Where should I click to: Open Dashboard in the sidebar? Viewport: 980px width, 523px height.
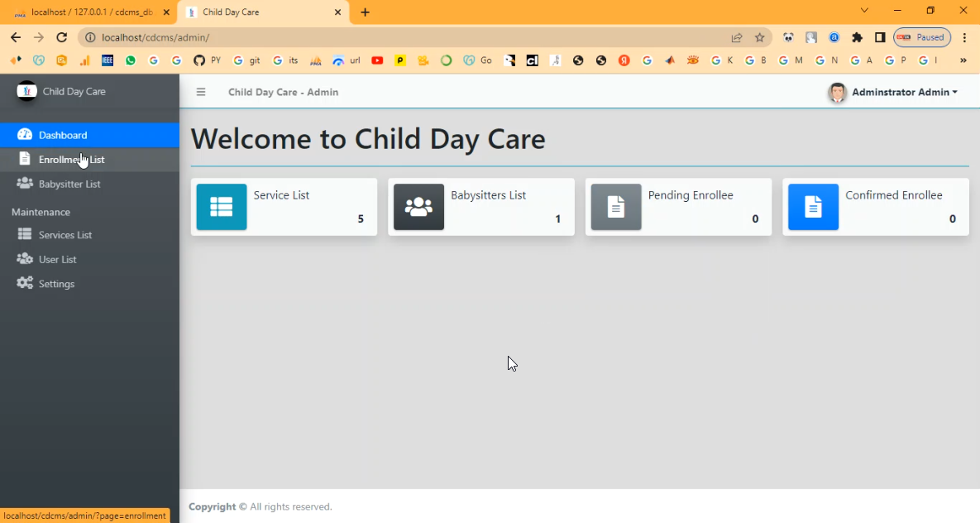89,135
